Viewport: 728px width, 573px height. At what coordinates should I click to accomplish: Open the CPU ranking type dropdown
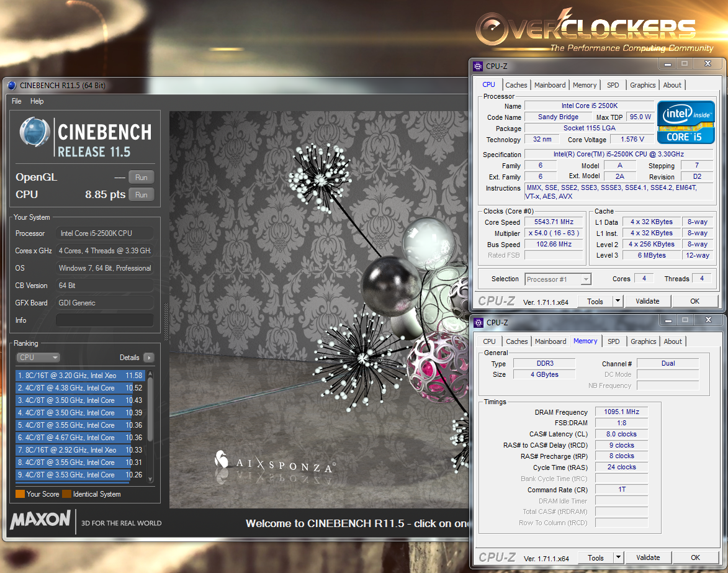click(x=38, y=358)
